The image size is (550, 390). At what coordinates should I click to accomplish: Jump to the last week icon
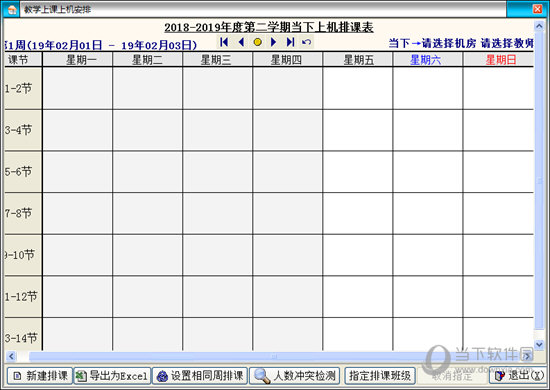[290, 42]
